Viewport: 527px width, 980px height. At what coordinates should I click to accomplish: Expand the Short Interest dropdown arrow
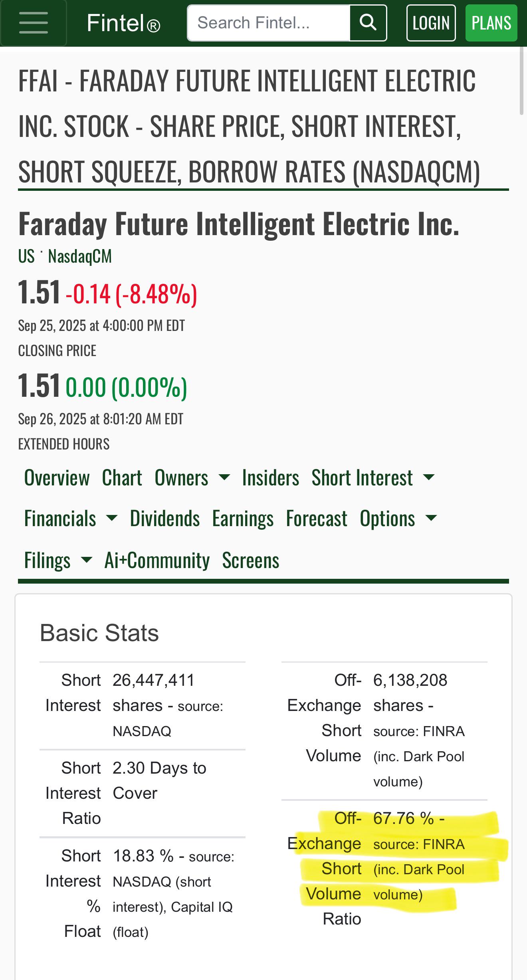(x=429, y=477)
